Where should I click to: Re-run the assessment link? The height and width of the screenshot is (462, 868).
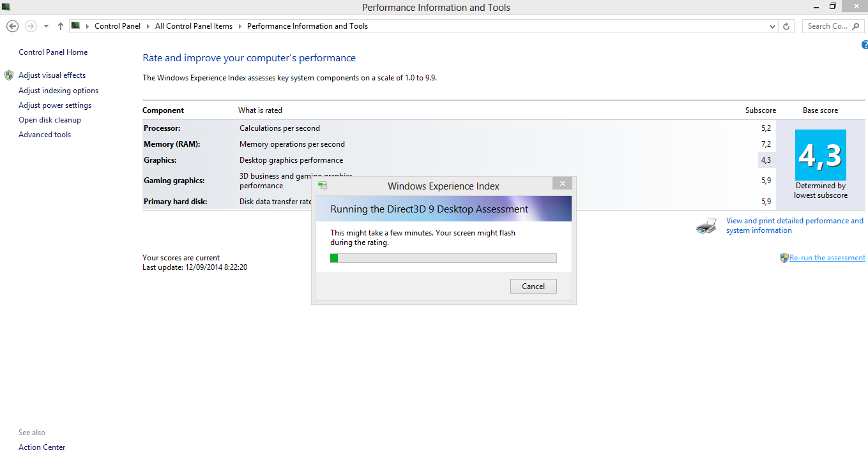tap(827, 258)
